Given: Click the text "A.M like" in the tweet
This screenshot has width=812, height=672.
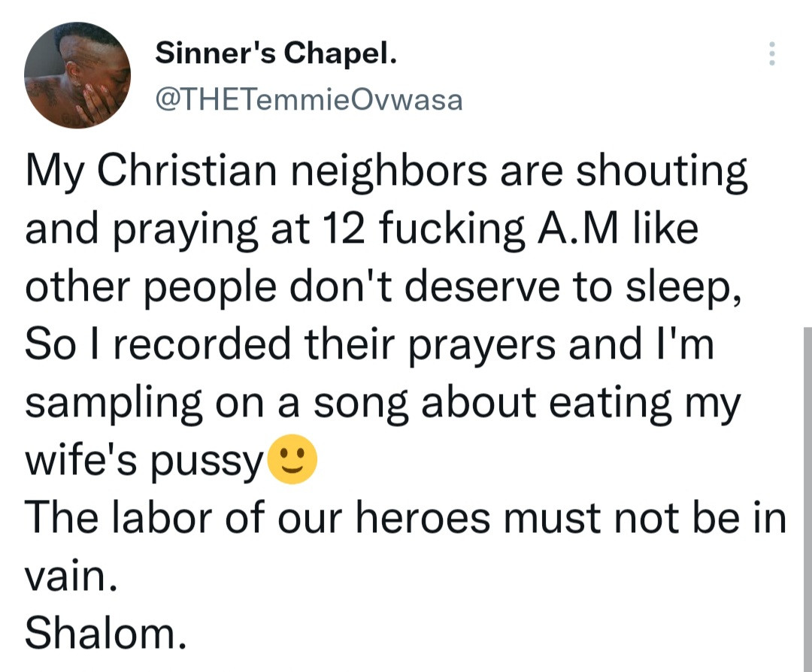Looking at the screenshot, I should point(618,229).
